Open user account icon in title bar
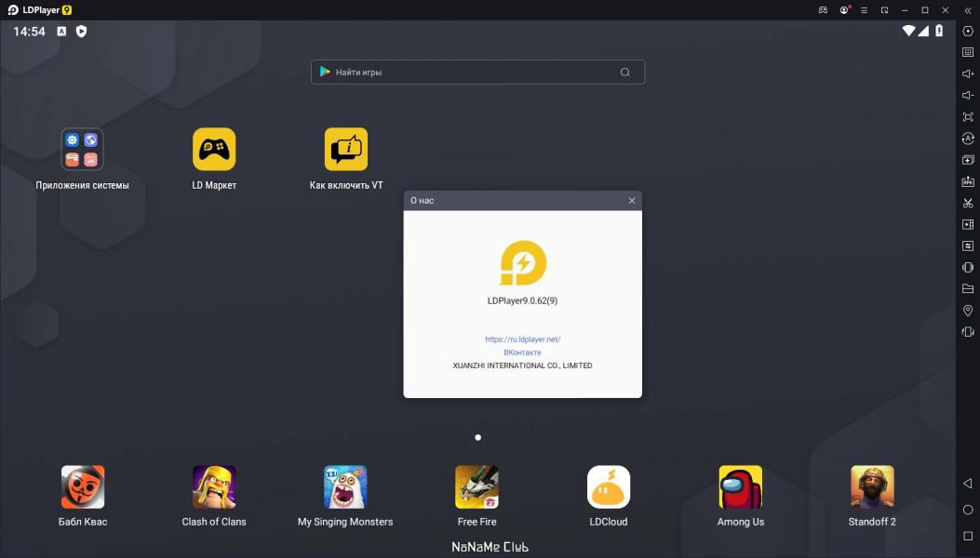Image resolution: width=980 pixels, height=558 pixels. [x=845, y=10]
